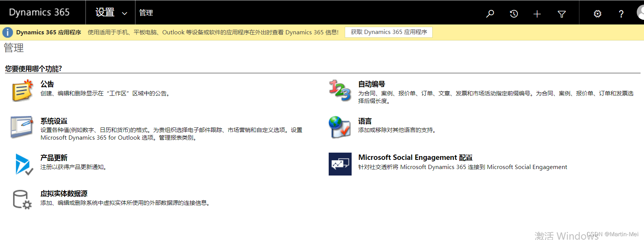Image resolution: width=644 pixels, height=240 pixels.
Task: Open the 语言 link
Action: (365, 121)
